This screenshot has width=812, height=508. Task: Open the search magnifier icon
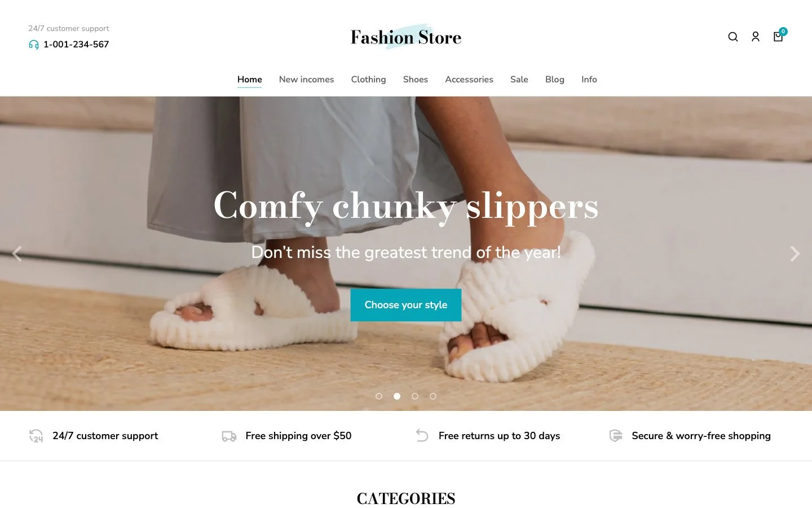[x=733, y=37]
